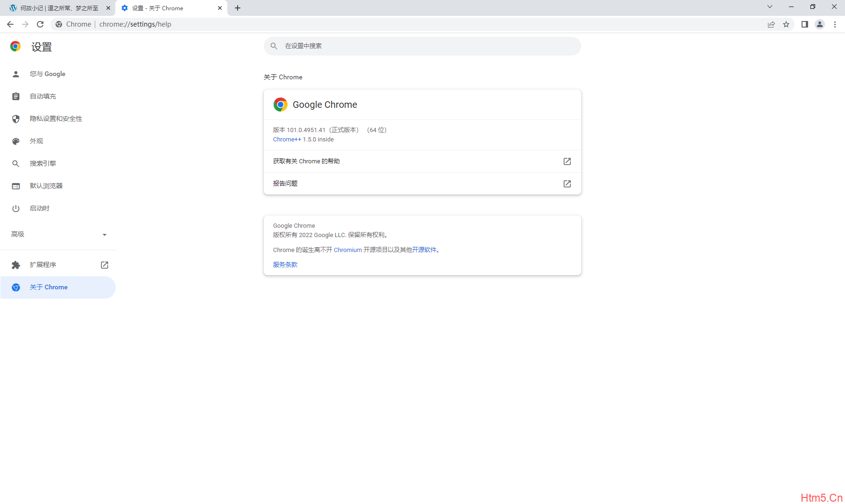Viewport: 845px width, 504px height.
Task: Click the share page icon in address bar
Action: coord(771,24)
